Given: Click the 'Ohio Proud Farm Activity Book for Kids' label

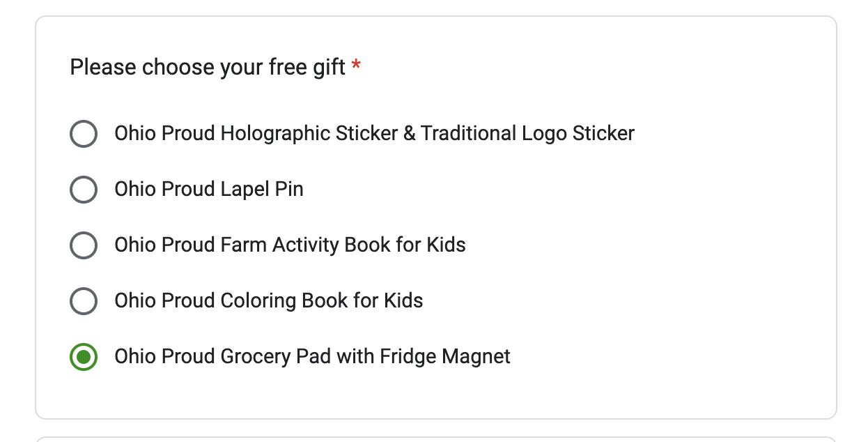Looking at the screenshot, I should (290, 245).
